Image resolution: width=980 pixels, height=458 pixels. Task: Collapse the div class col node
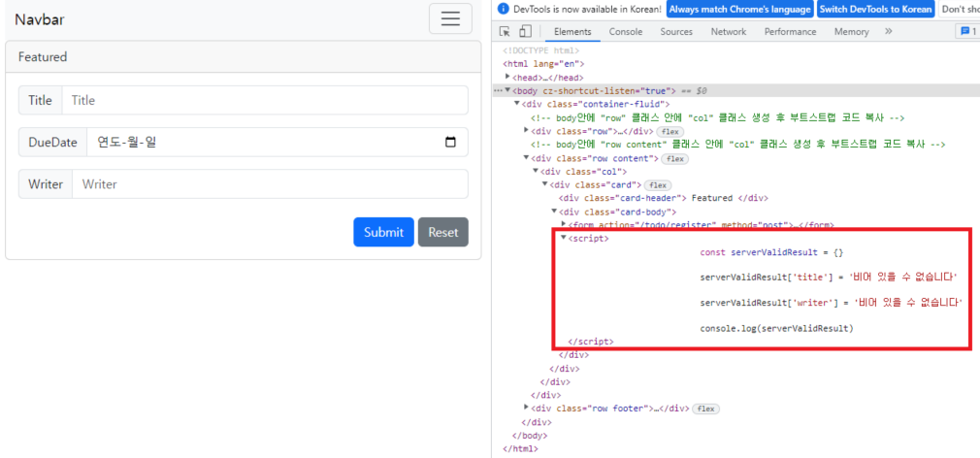[x=536, y=171]
